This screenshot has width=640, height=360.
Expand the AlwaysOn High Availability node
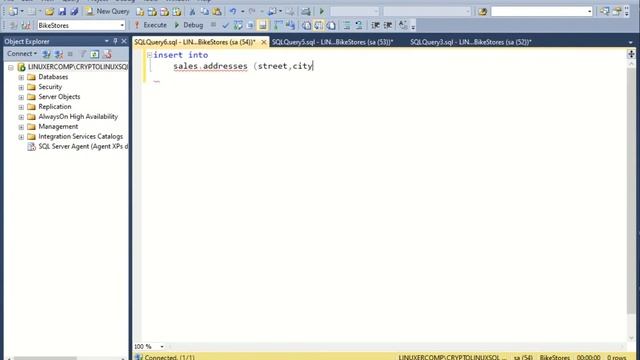coord(21,117)
